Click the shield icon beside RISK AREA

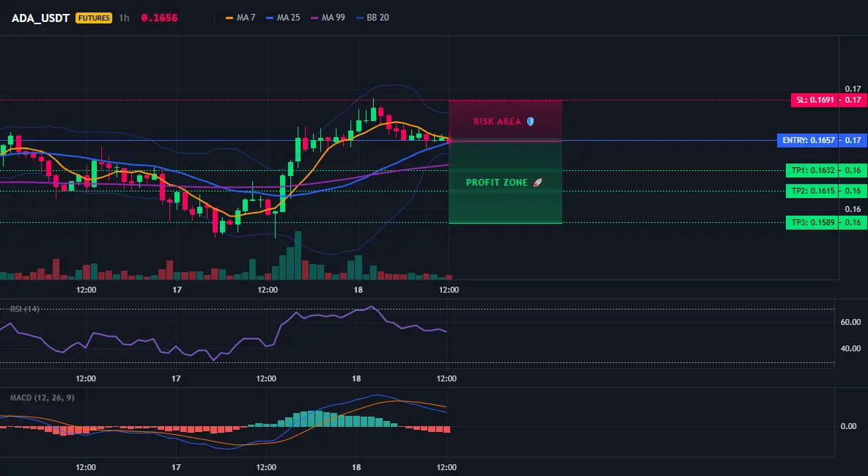coord(530,121)
